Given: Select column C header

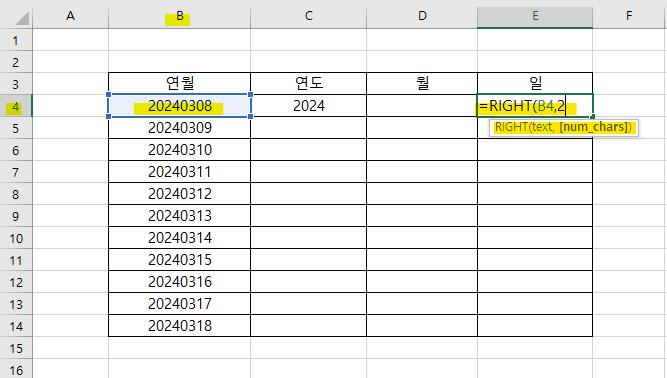Looking at the screenshot, I should pyautogui.click(x=309, y=17).
